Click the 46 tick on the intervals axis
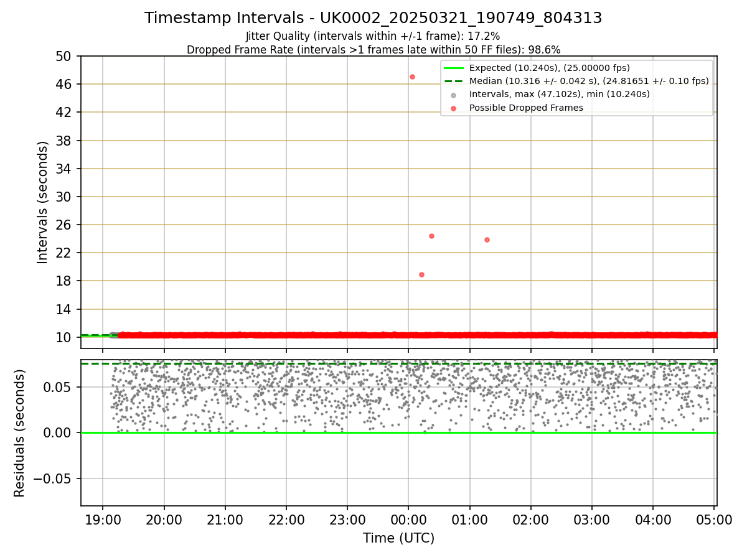This screenshot has width=747, height=560. 65,84
